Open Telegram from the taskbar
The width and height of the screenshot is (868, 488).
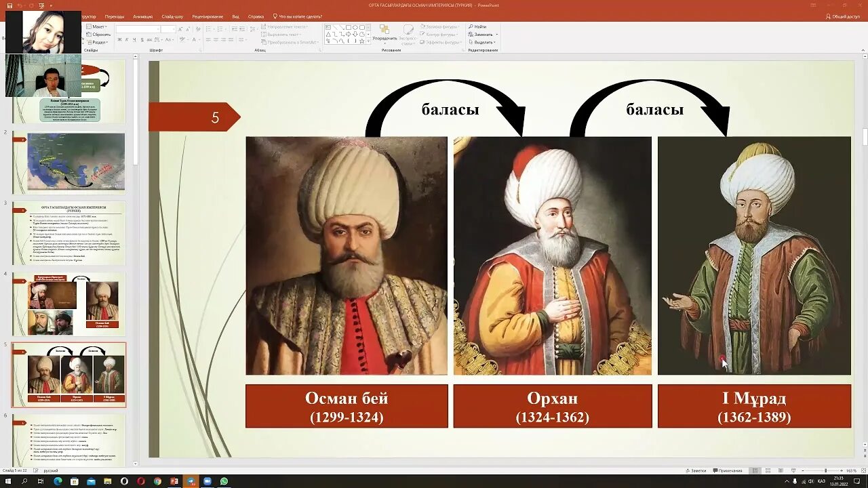pyautogui.click(x=191, y=481)
